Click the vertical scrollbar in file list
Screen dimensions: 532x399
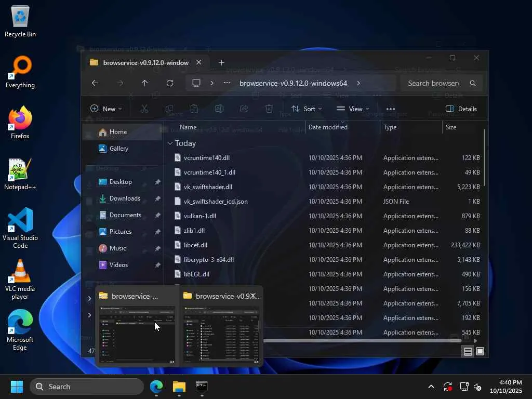pyautogui.click(x=484, y=158)
